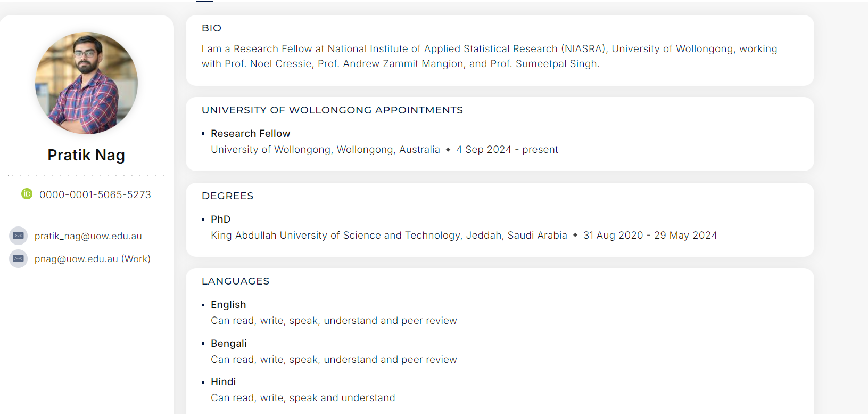Select the PhD degree entry

[x=221, y=220]
